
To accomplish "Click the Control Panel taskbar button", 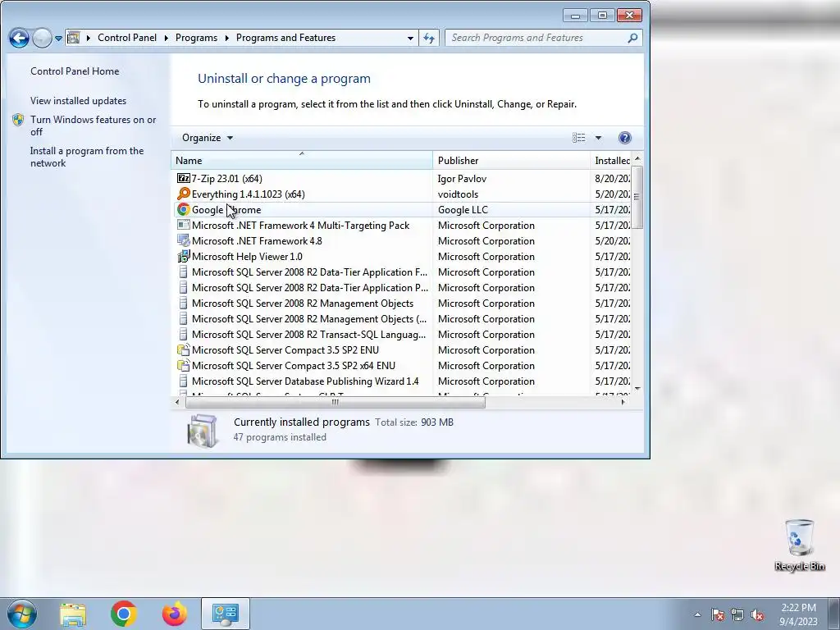I will (x=225, y=614).
